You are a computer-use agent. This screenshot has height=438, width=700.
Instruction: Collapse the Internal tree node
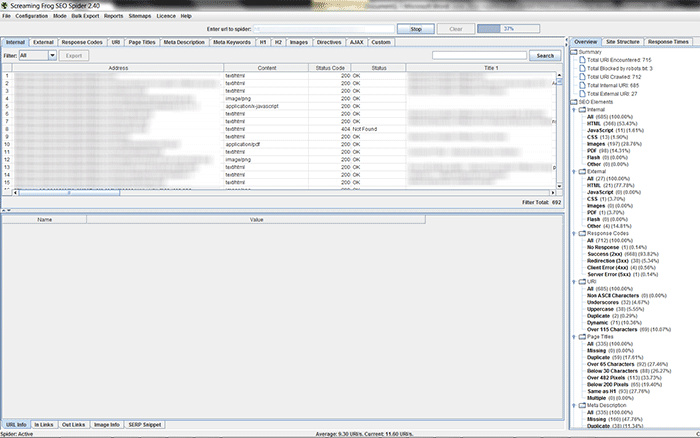click(x=574, y=110)
